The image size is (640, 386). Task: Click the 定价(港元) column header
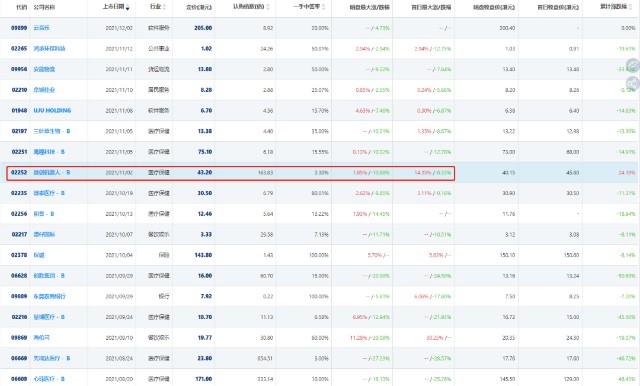tap(199, 7)
